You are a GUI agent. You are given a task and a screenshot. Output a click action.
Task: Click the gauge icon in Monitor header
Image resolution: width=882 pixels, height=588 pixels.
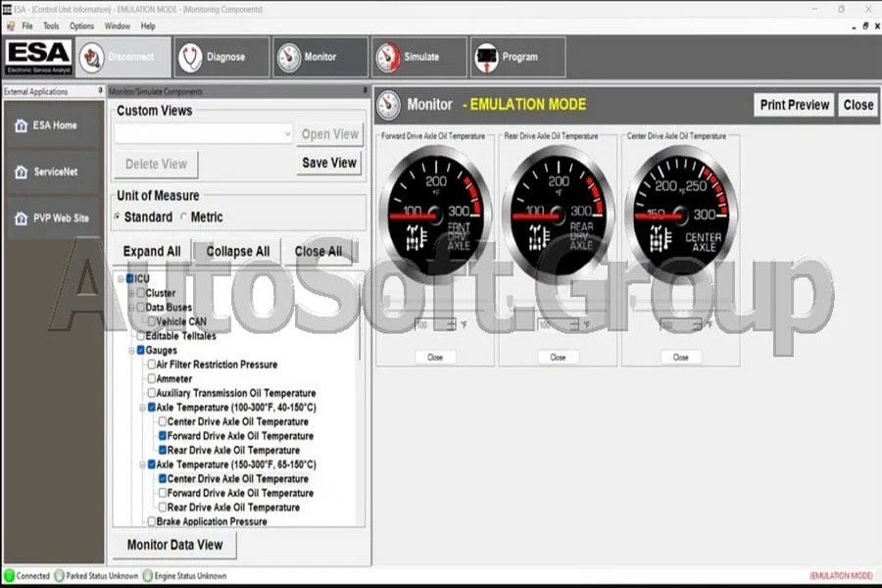coord(389,105)
